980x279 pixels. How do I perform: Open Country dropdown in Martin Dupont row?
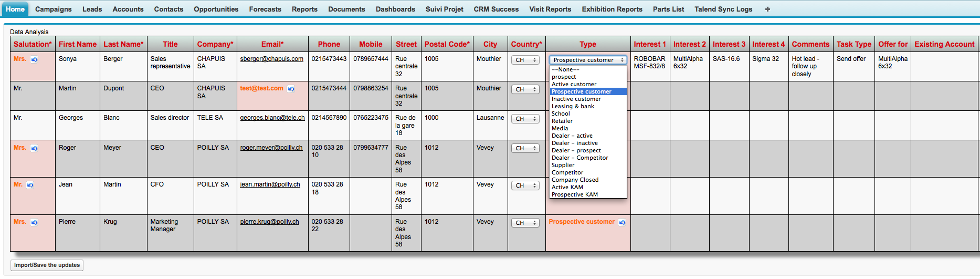(525, 89)
